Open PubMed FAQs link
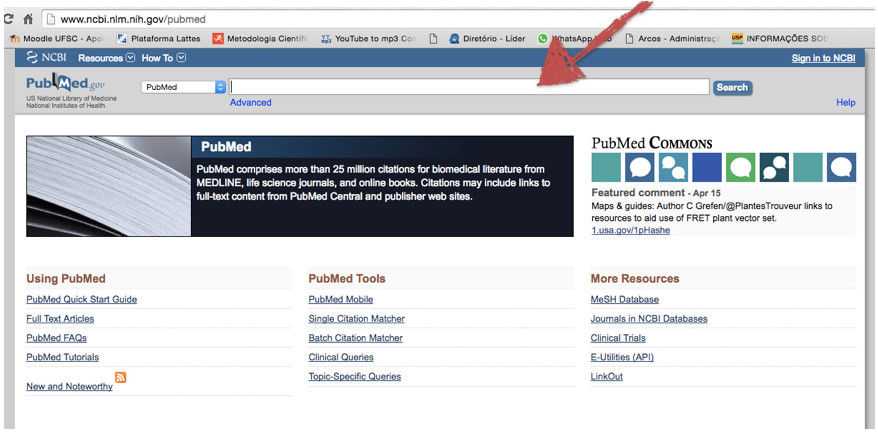Viewport: 878px width, 436px height. [57, 338]
